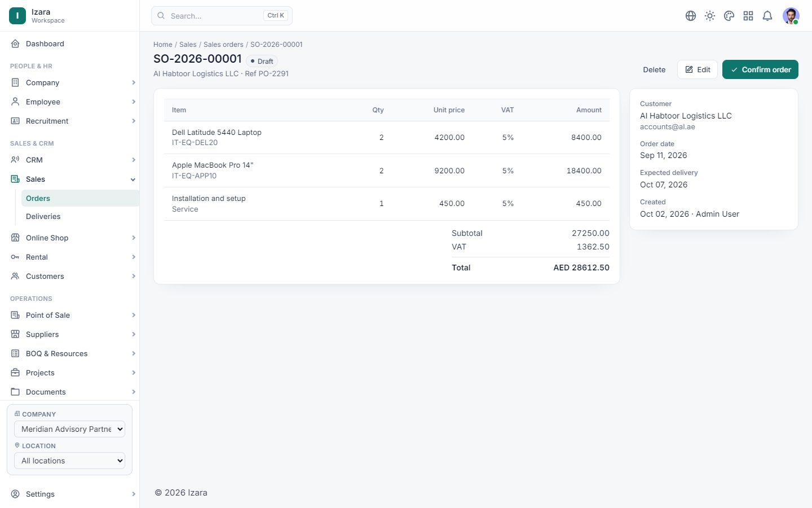
Task: Click the Draft status badge
Action: click(262, 61)
